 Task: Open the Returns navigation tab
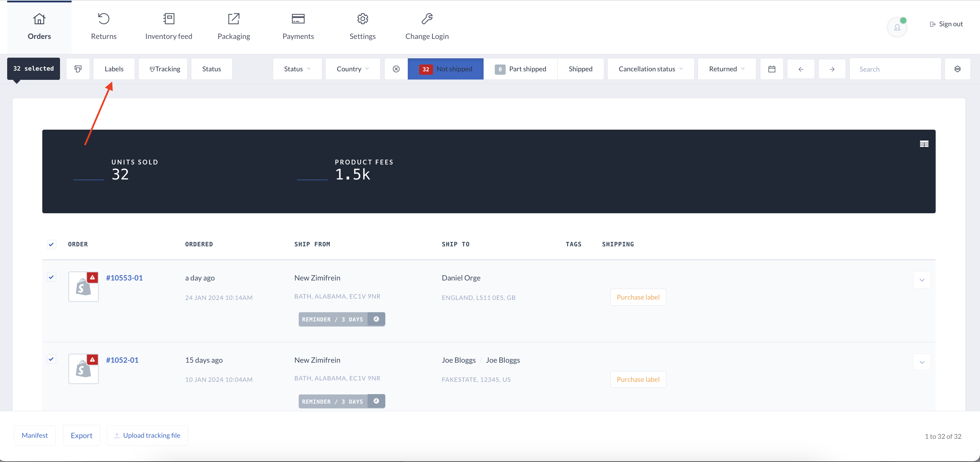[x=103, y=27]
